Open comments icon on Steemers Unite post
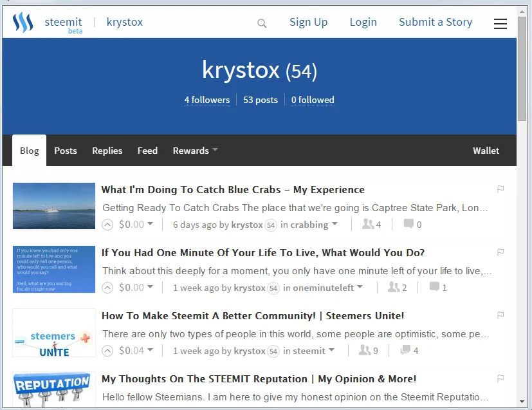This screenshot has width=532, height=410. coord(405,349)
